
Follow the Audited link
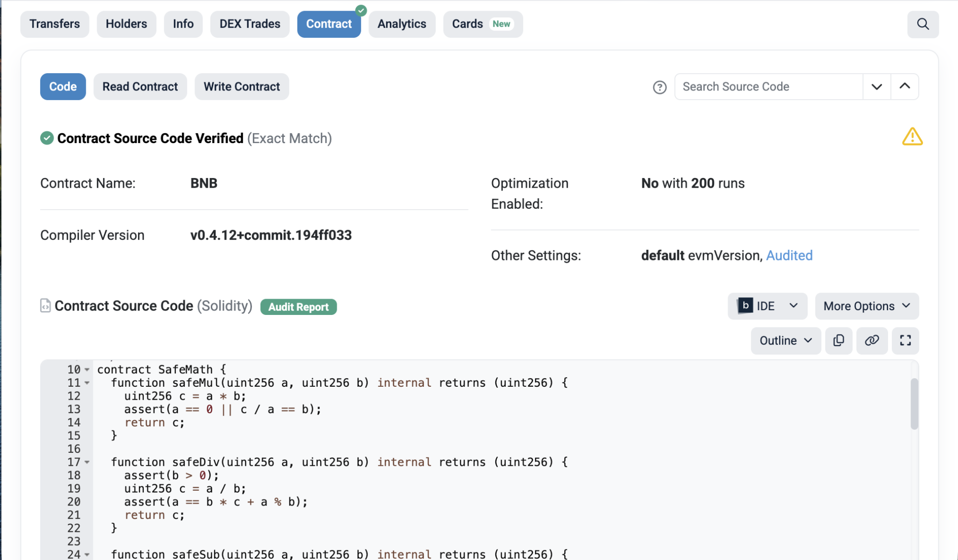[x=789, y=256]
